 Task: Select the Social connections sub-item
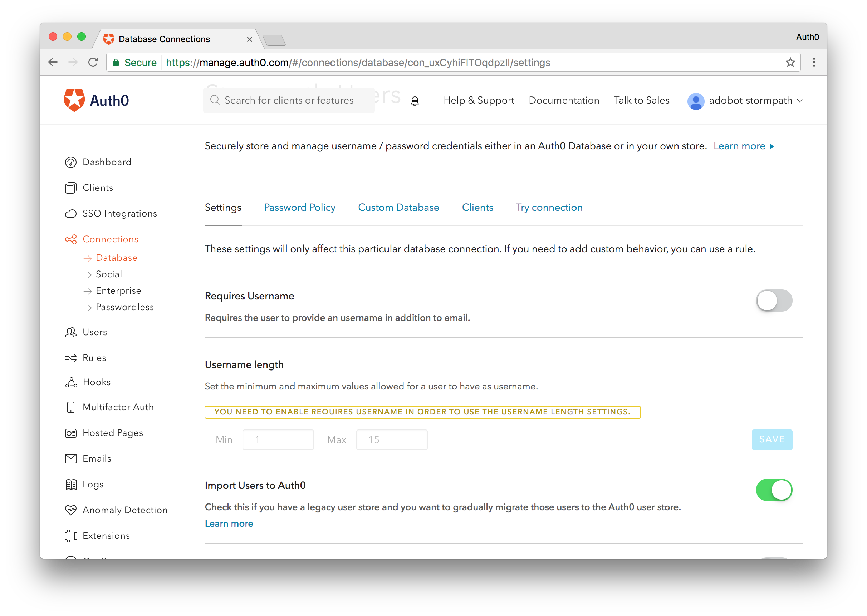tap(109, 274)
